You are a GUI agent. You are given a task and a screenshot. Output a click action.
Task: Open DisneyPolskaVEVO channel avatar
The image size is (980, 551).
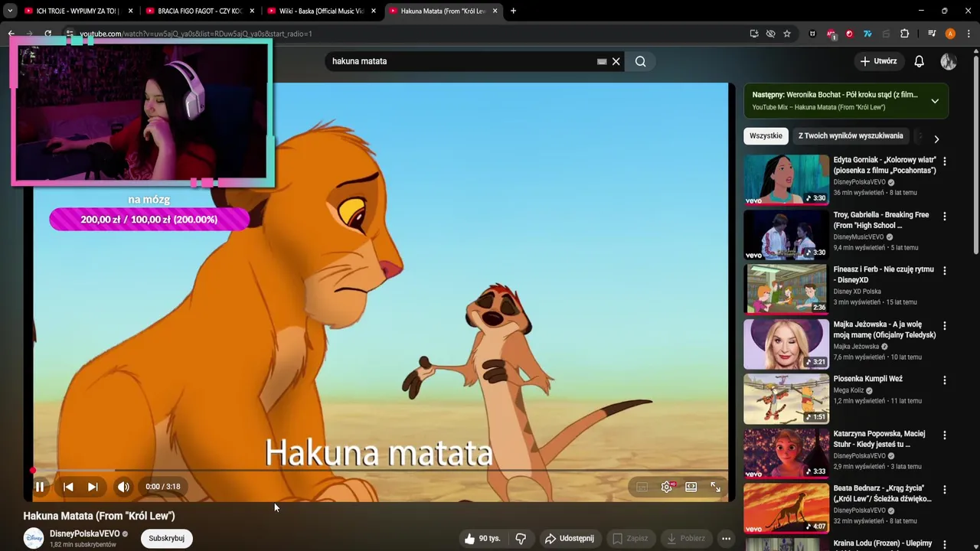click(34, 539)
